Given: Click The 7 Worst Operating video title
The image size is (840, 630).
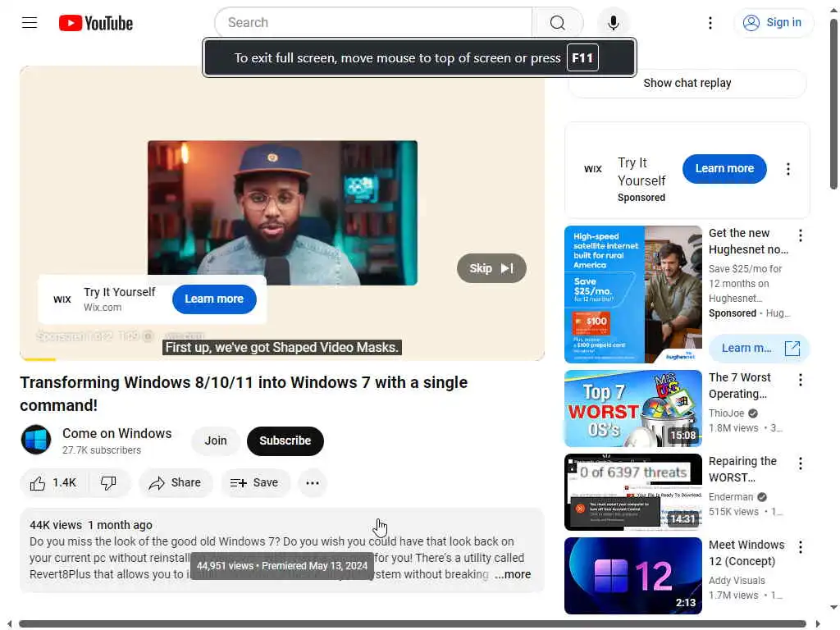Looking at the screenshot, I should pyautogui.click(x=739, y=386).
